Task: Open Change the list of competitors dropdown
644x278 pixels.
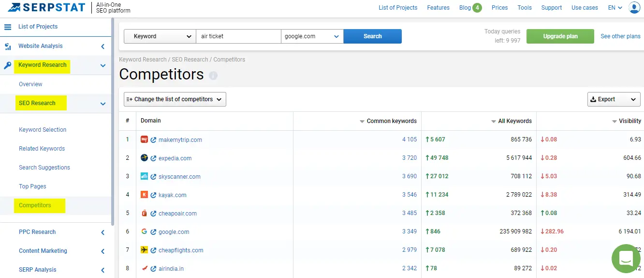Action: (x=175, y=99)
